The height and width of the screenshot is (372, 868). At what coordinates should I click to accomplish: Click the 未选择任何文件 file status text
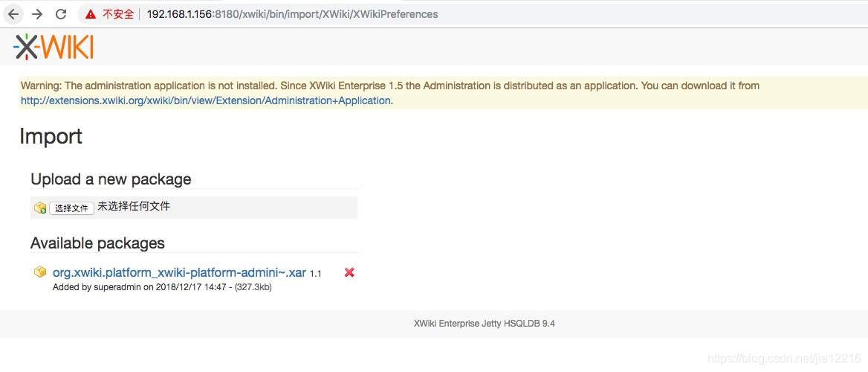click(x=134, y=207)
